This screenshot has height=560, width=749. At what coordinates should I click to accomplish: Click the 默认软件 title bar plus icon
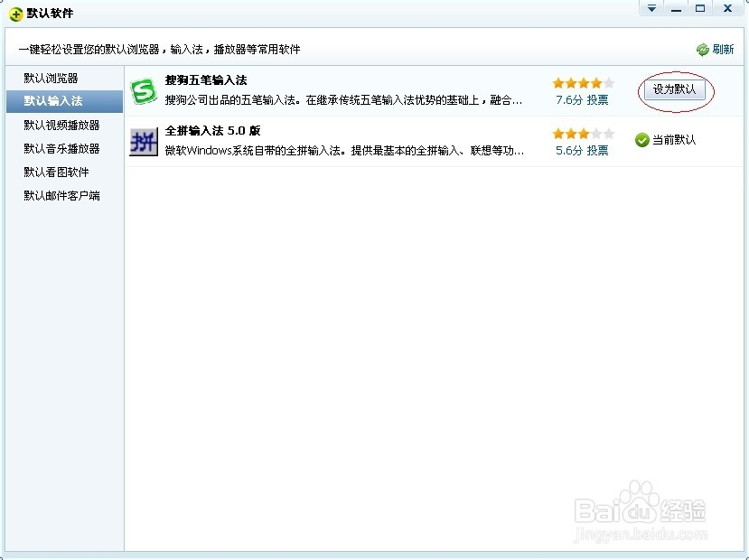(x=15, y=14)
